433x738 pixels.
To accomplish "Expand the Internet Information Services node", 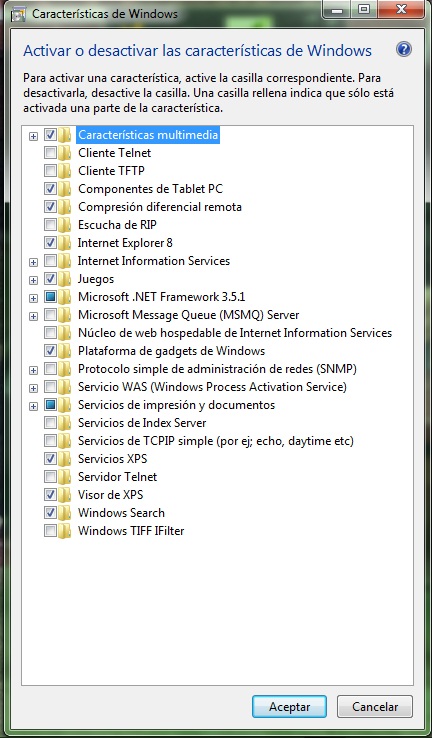I will coord(33,262).
